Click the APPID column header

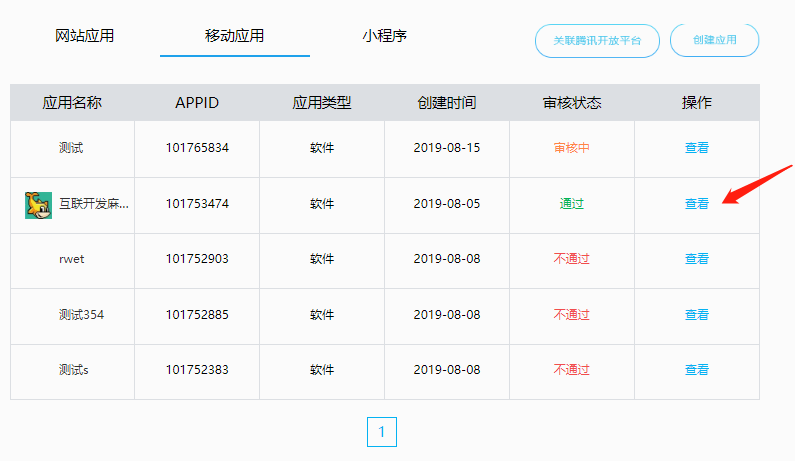[197, 102]
